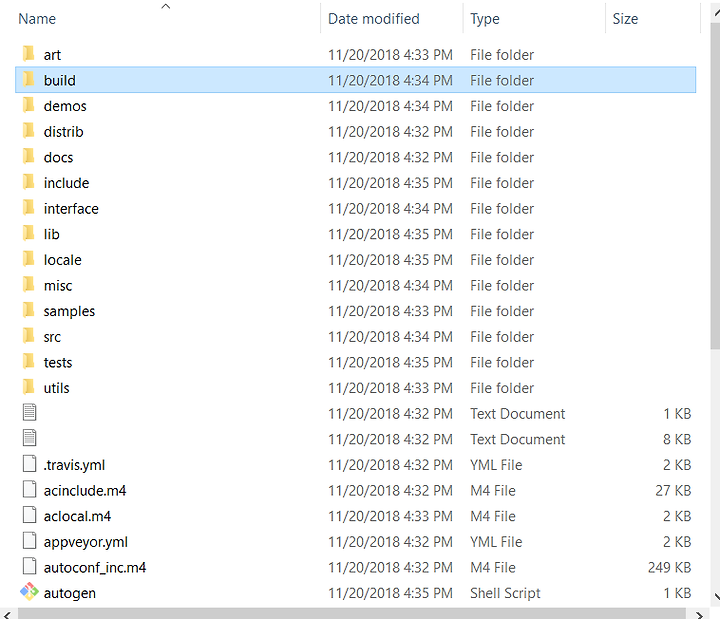Image resolution: width=720 pixels, height=619 pixels.
Task: Click the horizontal scrollbar left arrow
Action: click(7, 614)
